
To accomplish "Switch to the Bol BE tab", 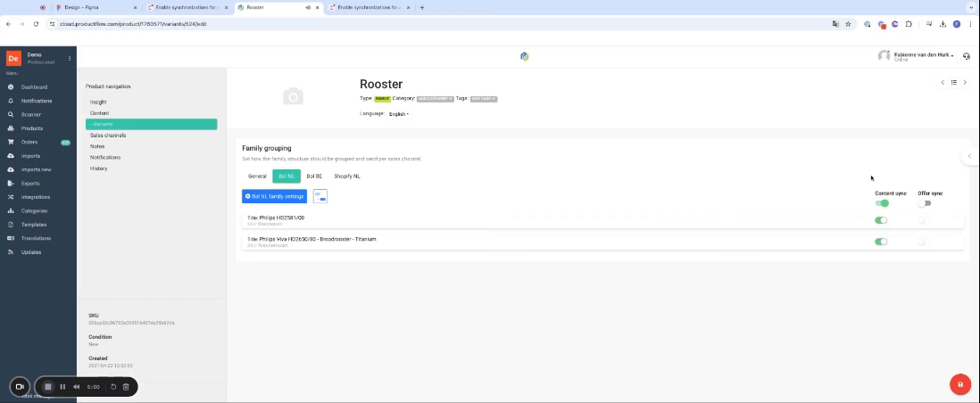I will [314, 177].
